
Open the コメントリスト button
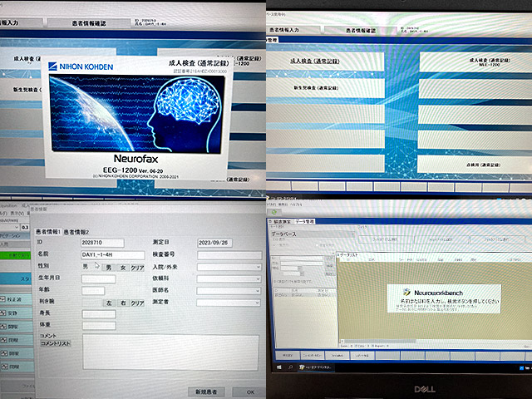[56, 343]
